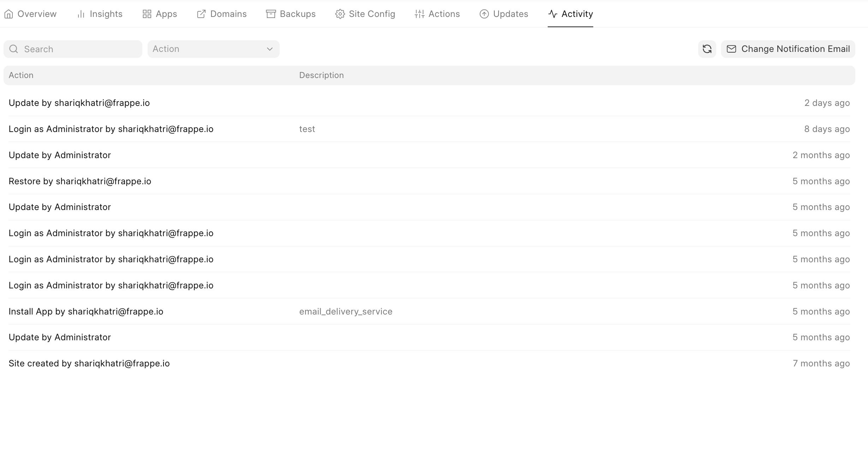Click the Insights bar chart icon

[81, 14]
